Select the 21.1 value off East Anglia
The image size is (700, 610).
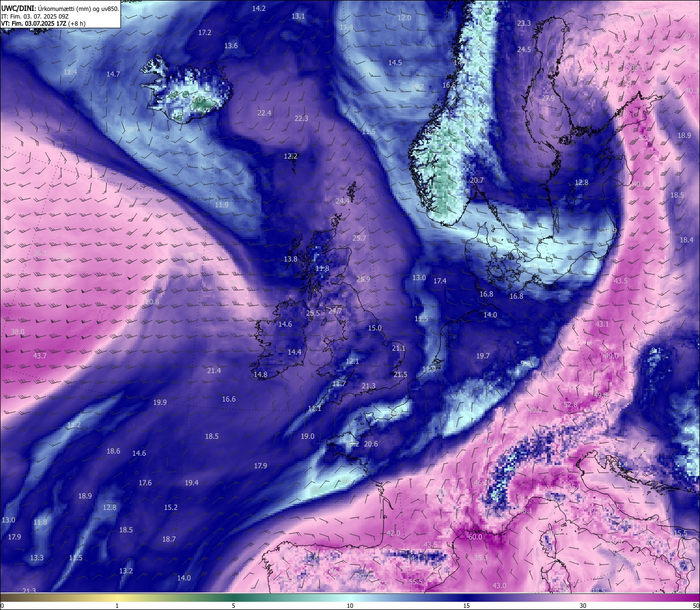[x=399, y=348]
